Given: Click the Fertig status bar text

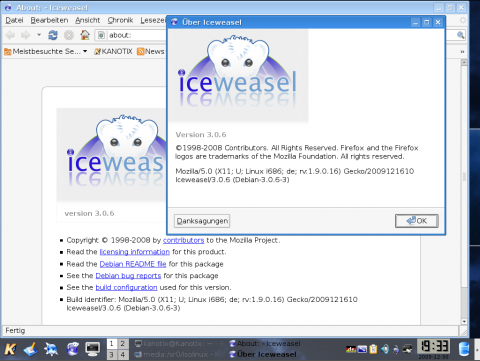Looking at the screenshot, I should tap(15, 330).
